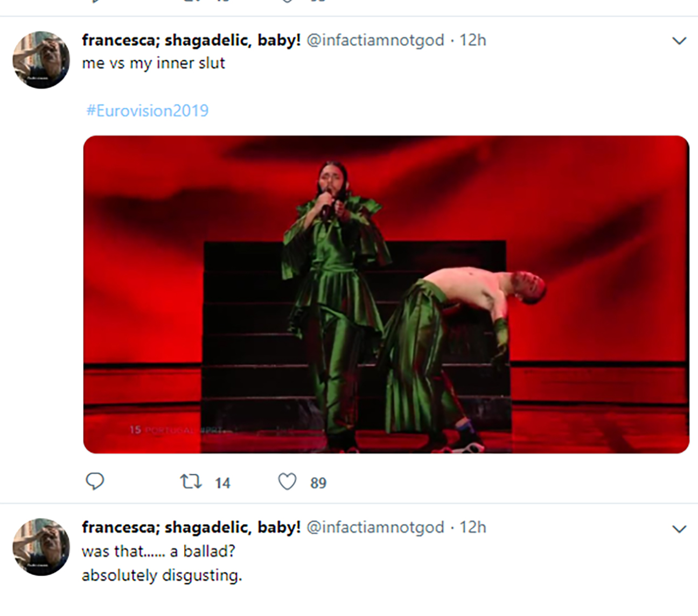Retweet the 'me vs my inner slut' tweet

pos(191,481)
